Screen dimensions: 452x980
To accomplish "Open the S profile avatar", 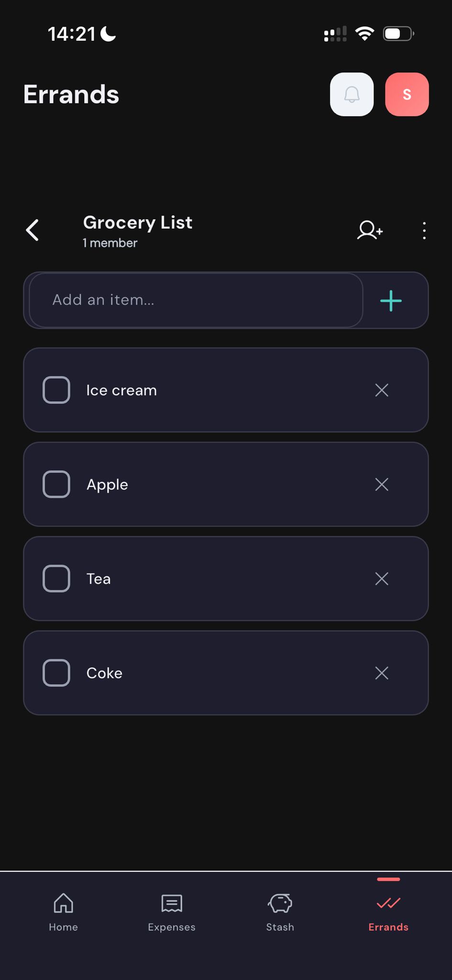I will pyautogui.click(x=407, y=94).
